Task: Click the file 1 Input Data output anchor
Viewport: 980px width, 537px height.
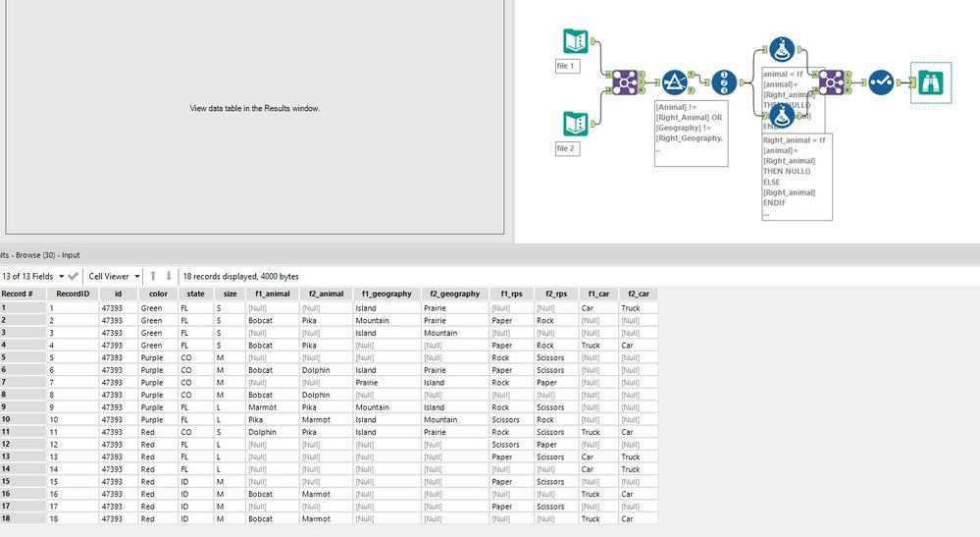Action: [x=592, y=41]
